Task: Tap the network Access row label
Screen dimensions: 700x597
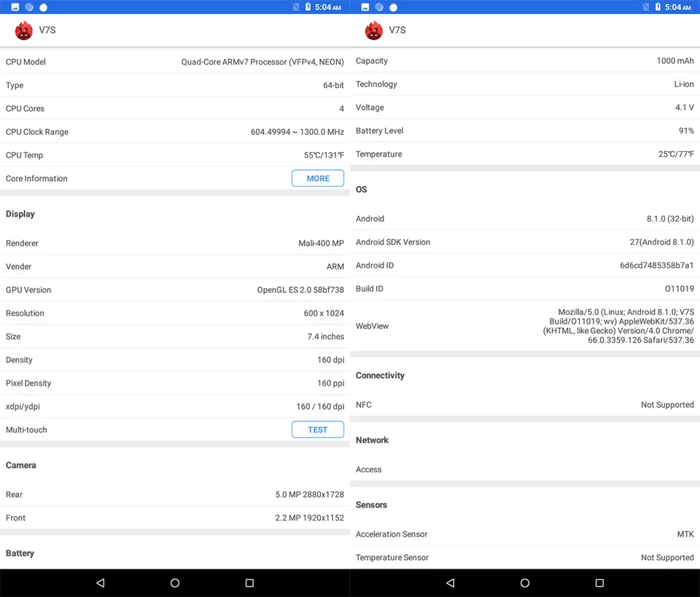Action: [369, 469]
